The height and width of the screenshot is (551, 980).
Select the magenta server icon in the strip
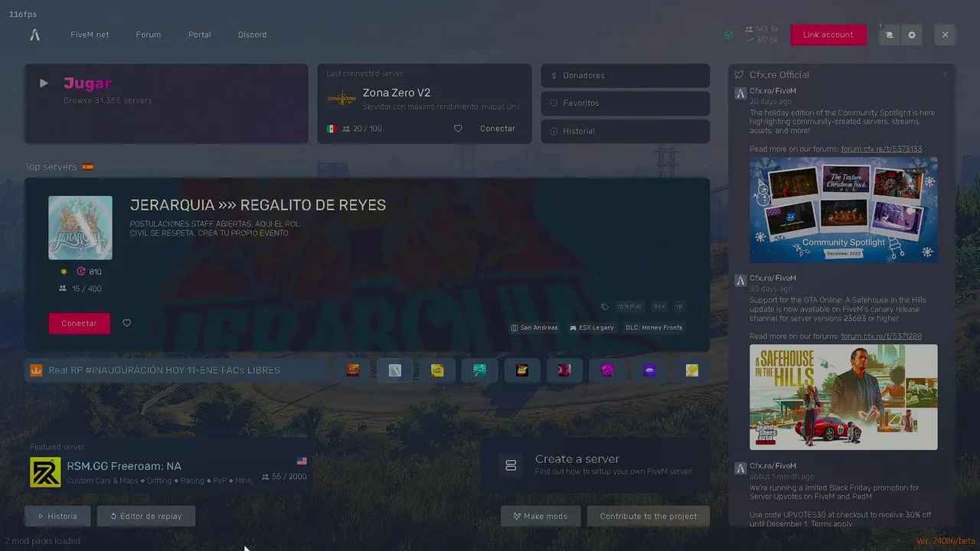click(x=607, y=370)
